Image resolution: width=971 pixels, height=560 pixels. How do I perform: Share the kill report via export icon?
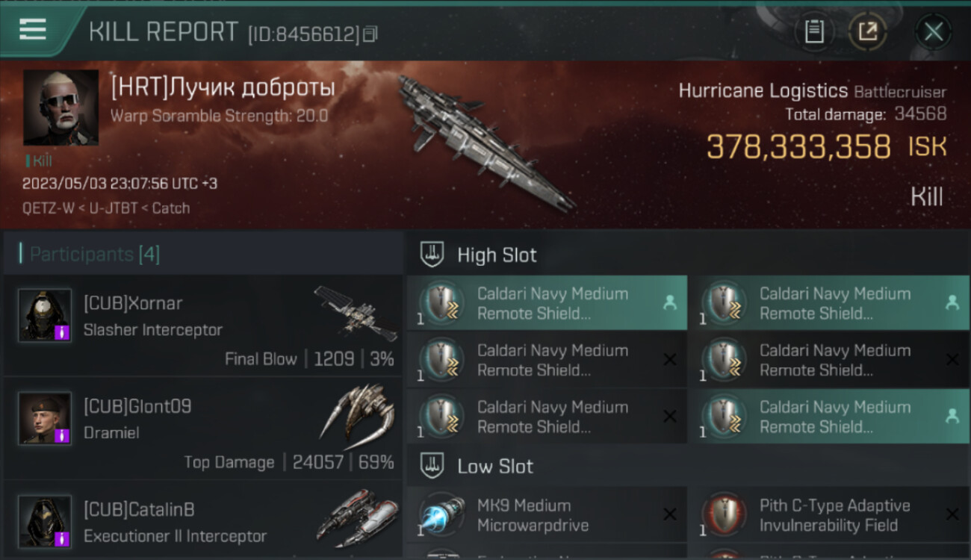click(867, 31)
